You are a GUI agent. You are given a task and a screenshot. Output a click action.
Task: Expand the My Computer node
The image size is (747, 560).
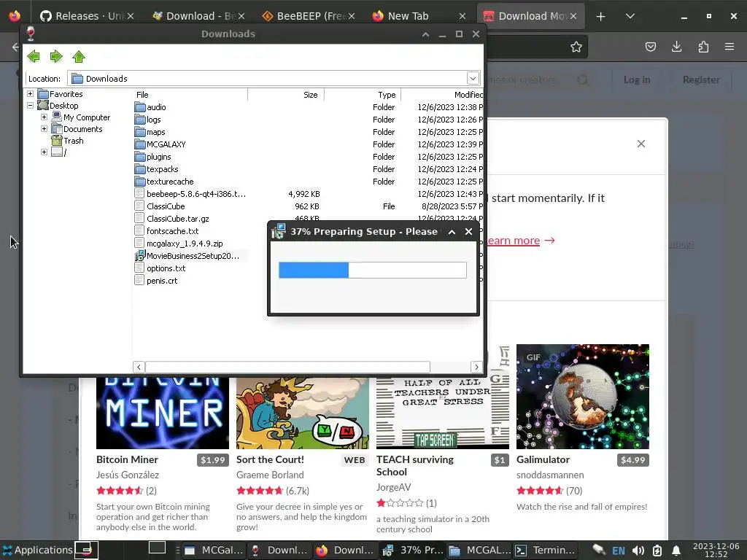point(44,117)
